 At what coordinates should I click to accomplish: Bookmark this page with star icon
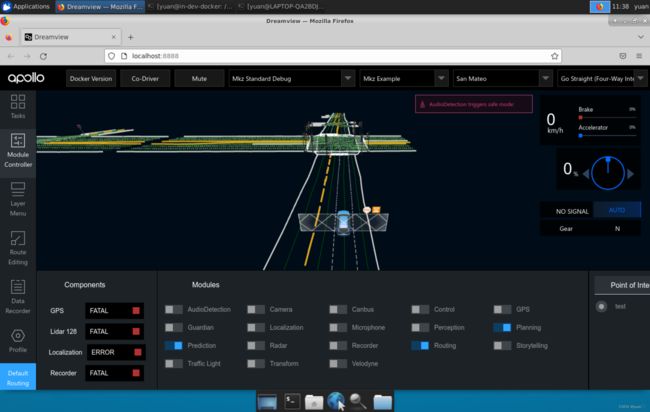pyautogui.click(x=554, y=56)
